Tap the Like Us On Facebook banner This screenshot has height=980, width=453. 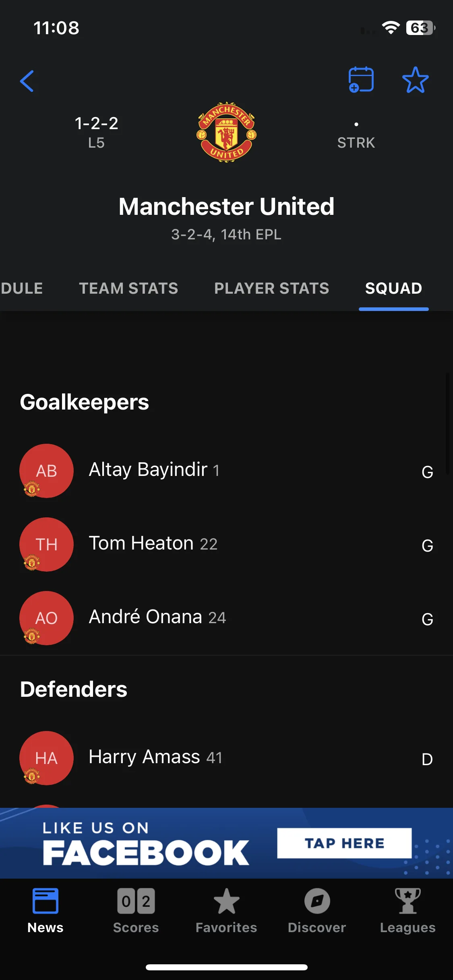pos(226,843)
